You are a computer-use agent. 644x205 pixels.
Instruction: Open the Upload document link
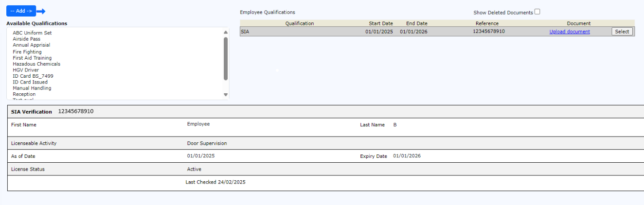click(x=570, y=32)
